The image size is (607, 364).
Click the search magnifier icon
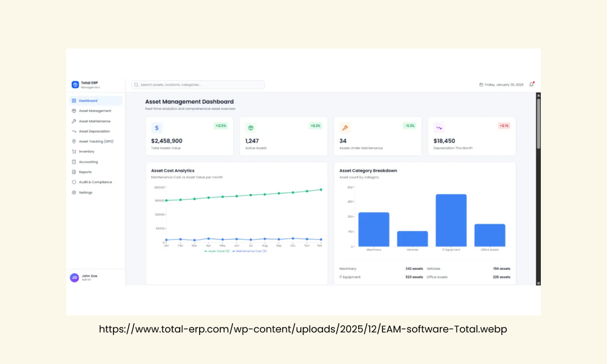[136, 85]
